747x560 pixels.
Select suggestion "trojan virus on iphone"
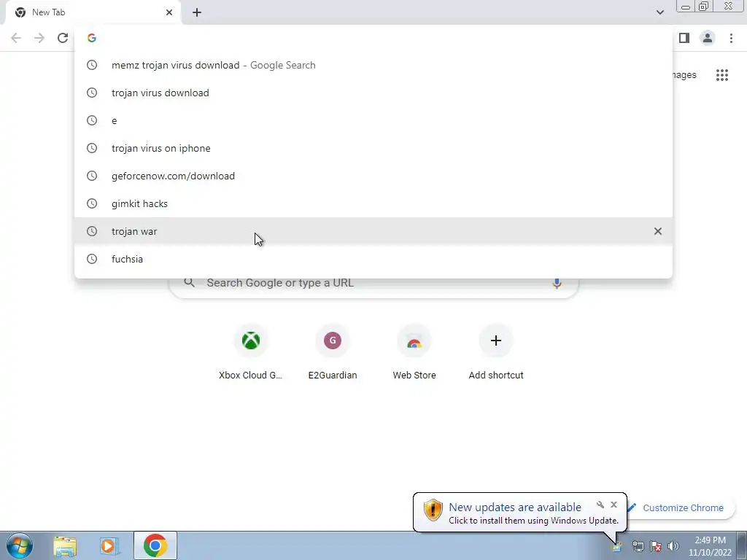(x=373, y=148)
